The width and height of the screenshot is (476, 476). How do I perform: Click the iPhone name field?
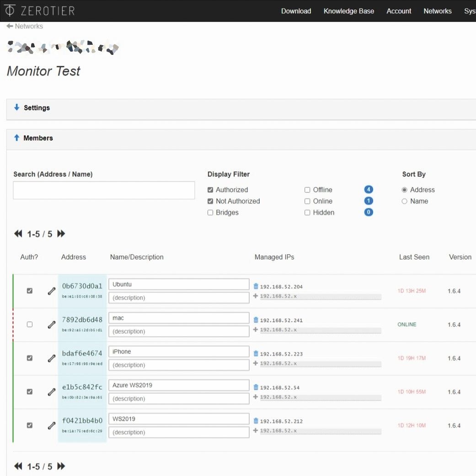pos(179,352)
